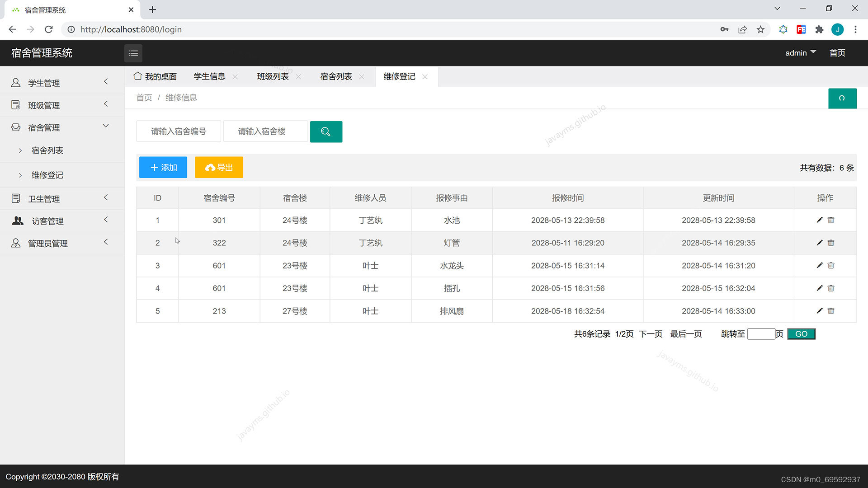Delete the 灯管 repair record
The height and width of the screenshot is (488, 868).
(x=831, y=243)
